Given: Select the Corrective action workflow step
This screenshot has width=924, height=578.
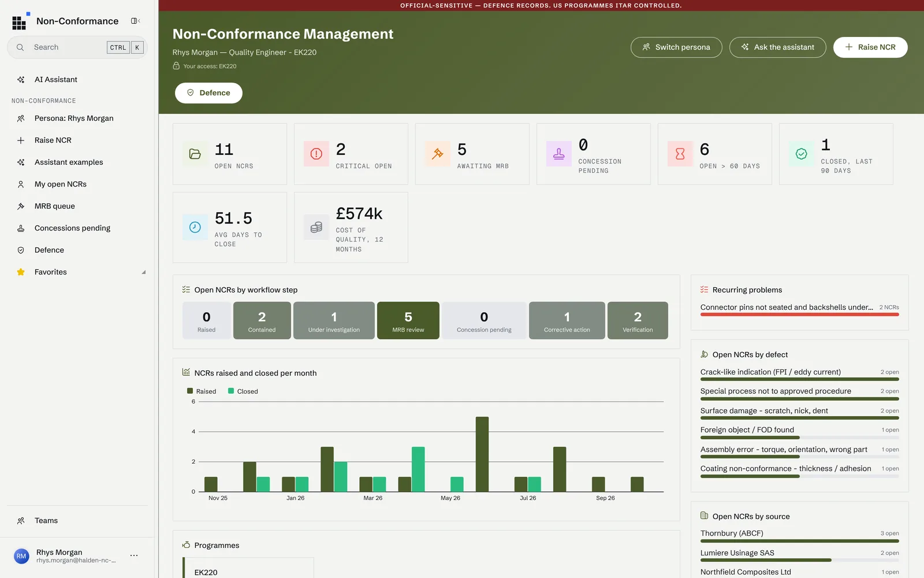Looking at the screenshot, I should click(x=567, y=320).
